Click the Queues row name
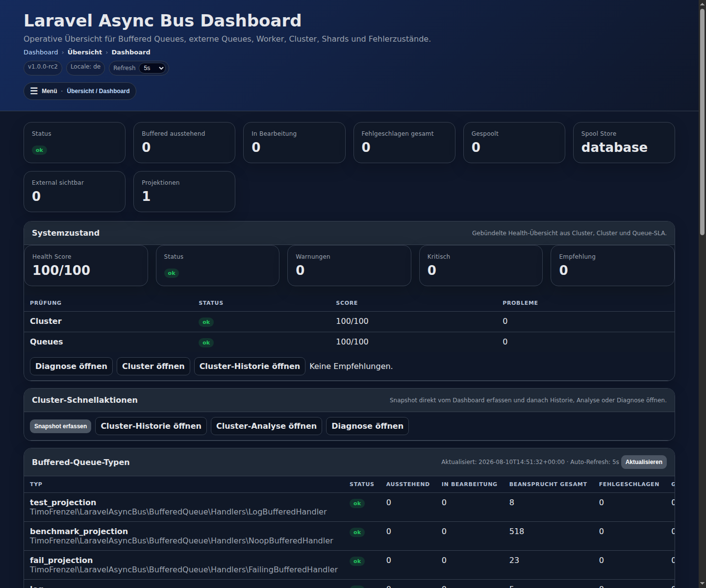 (46, 342)
